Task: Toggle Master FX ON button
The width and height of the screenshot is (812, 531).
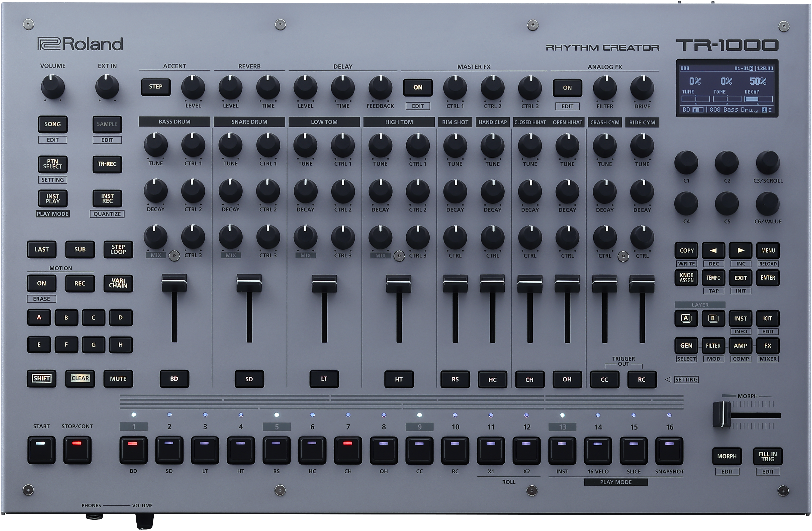Action: [418, 87]
